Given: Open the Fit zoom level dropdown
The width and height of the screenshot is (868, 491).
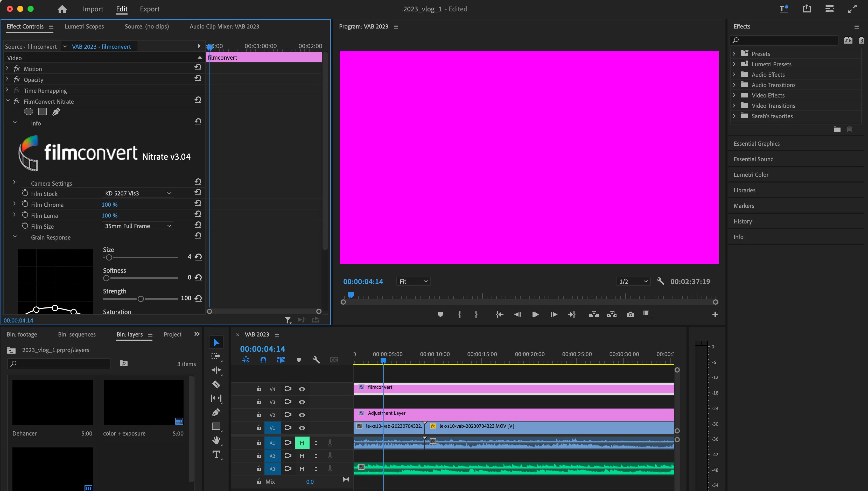Looking at the screenshot, I should click(x=413, y=281).
